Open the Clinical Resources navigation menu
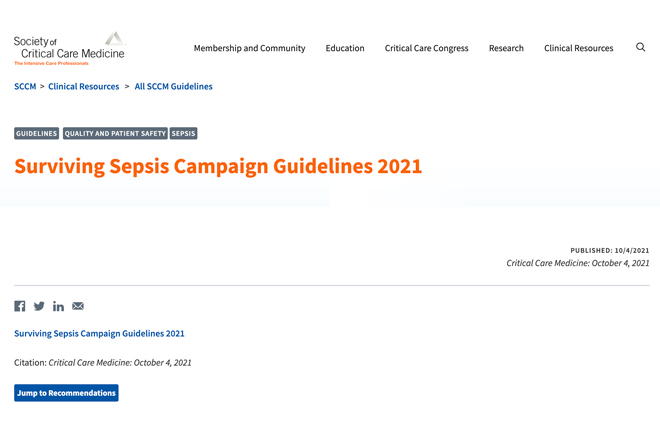 click(x=579, y=48)
